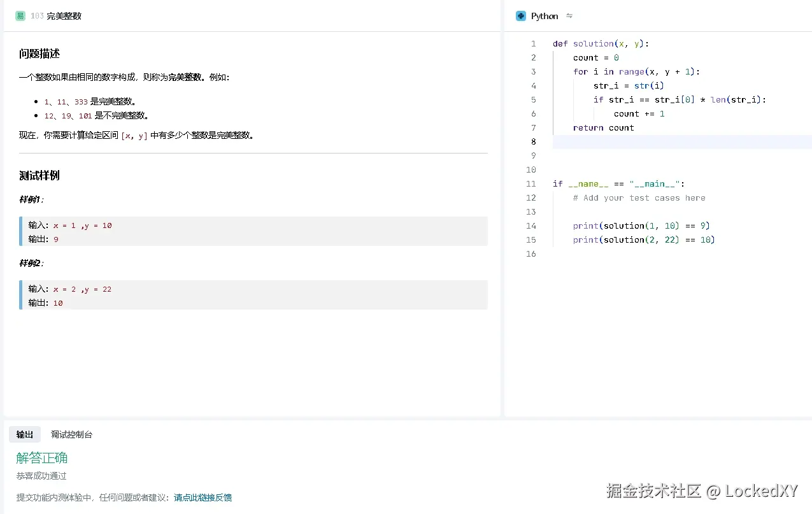Image resolution: width=812 pixels, height=514 pixels.
Task: Click the green 易 difficulty badge
Action: (x=20, y=15)
